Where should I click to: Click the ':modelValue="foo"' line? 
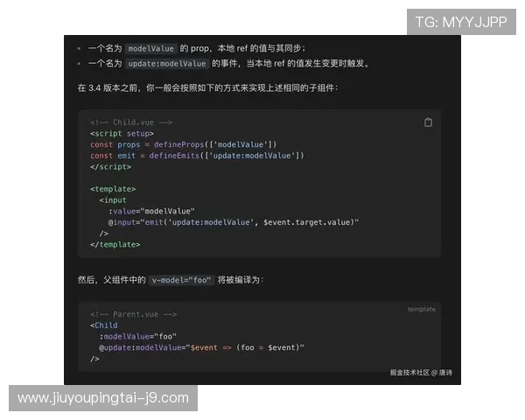tap(137, 336)
